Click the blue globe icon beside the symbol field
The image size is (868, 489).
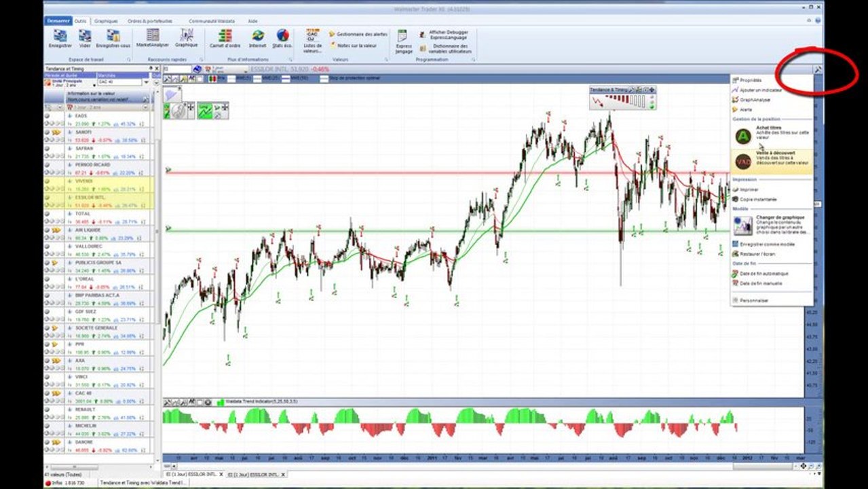[197, 69]
